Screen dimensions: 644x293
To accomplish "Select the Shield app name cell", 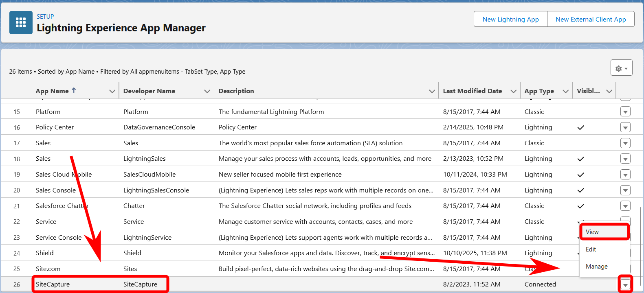I will point(45,253).
